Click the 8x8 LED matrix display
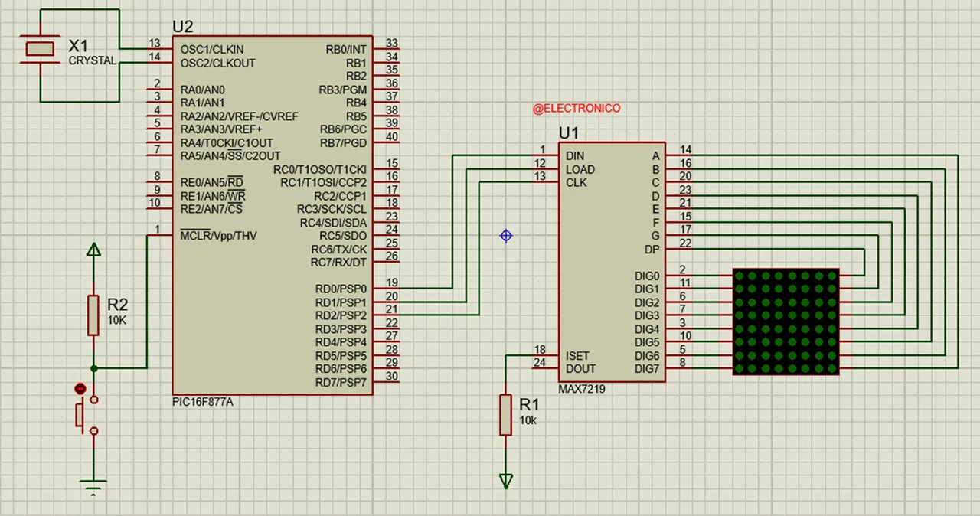This screenshot has height=516, width=980. 786,321
